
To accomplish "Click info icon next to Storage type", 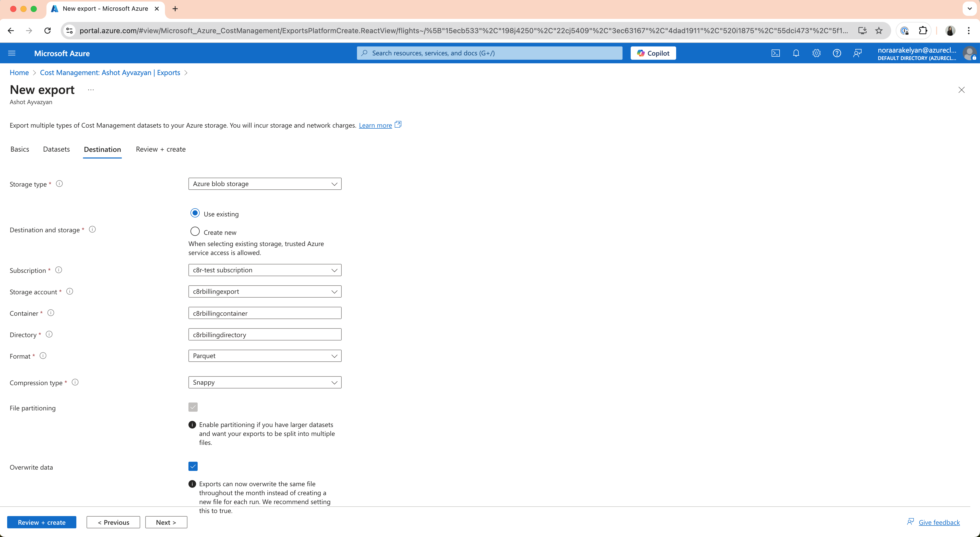I will pos(59,184).
